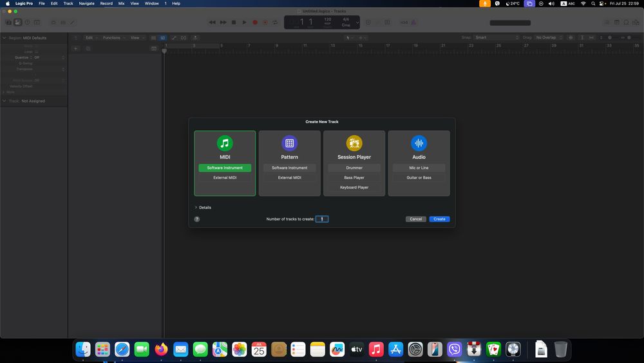Screen dimensions: 644x363
Task: Click the Cancel button
Action: (x=415, y=219)
